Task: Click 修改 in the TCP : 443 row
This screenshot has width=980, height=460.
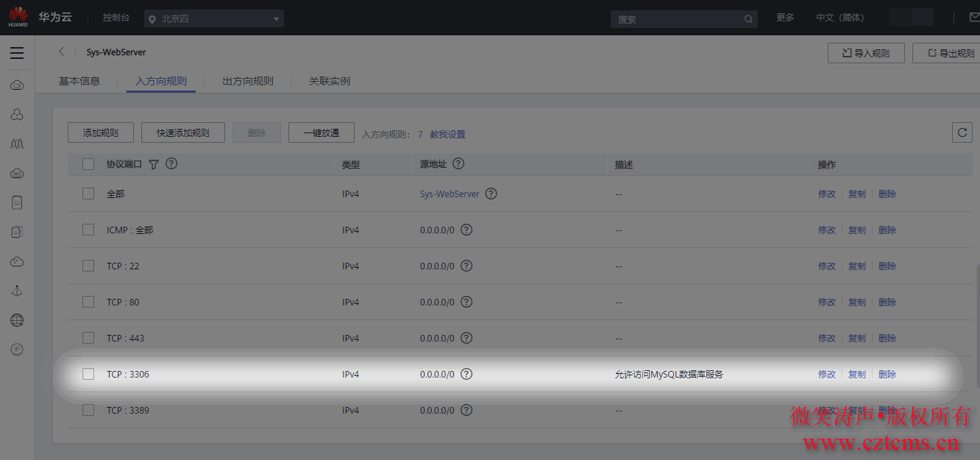Action: coord(827,338)
